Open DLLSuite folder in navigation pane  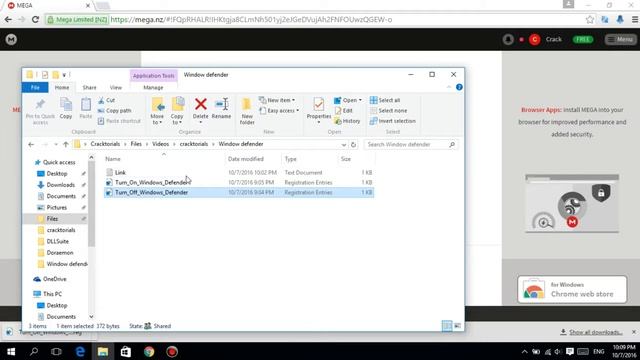point(58,241)
